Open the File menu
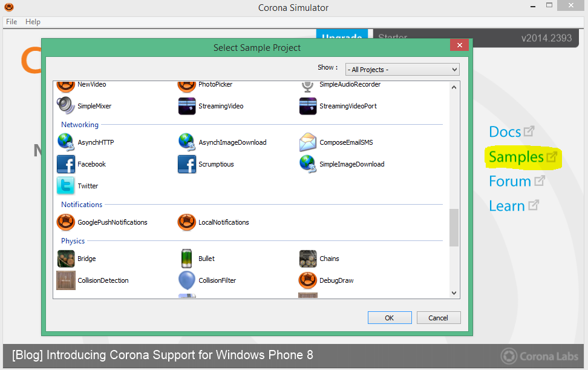Viewport: 588px width, 370px height. (11, 22)
